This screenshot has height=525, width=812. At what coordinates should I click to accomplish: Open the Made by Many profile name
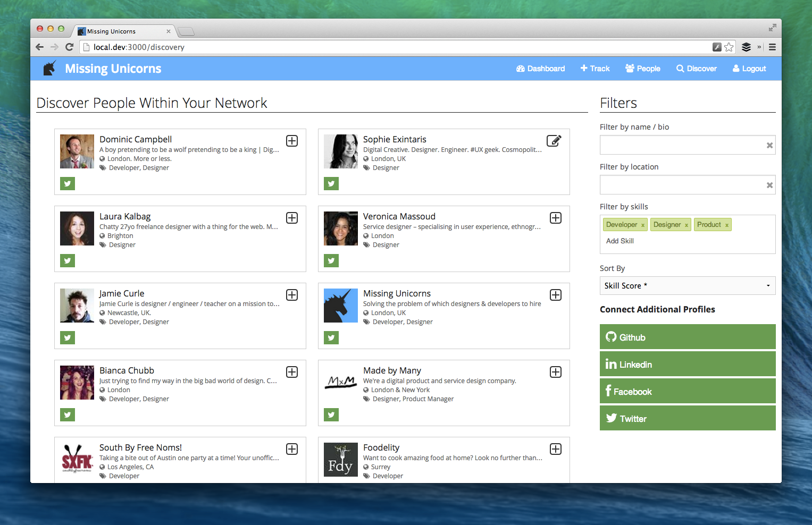(392, 370)
